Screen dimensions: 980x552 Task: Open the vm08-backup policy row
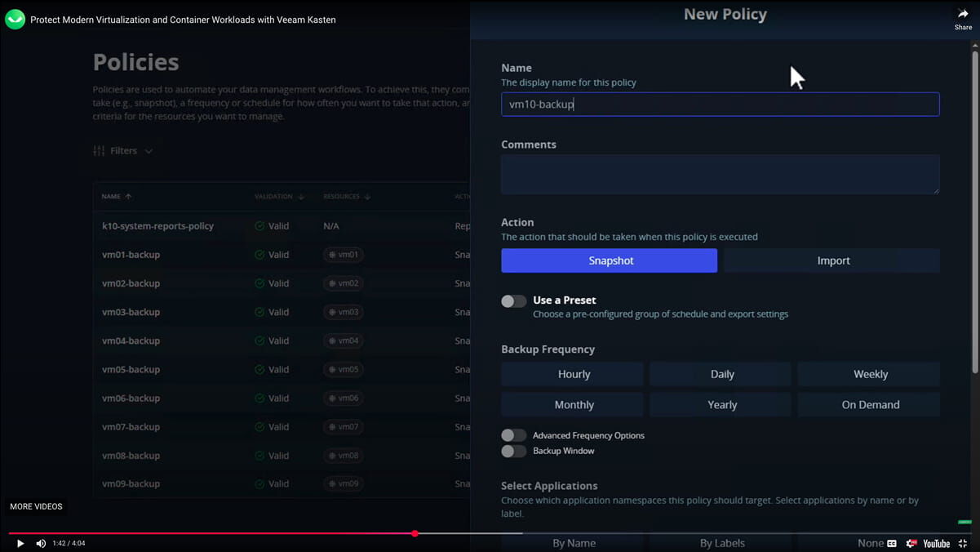tap(282, 456)
